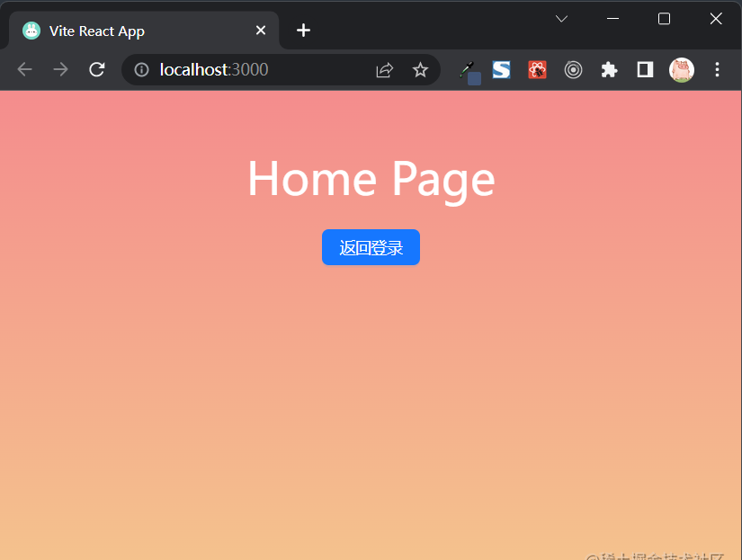Open the blue S extension icon

501,70
